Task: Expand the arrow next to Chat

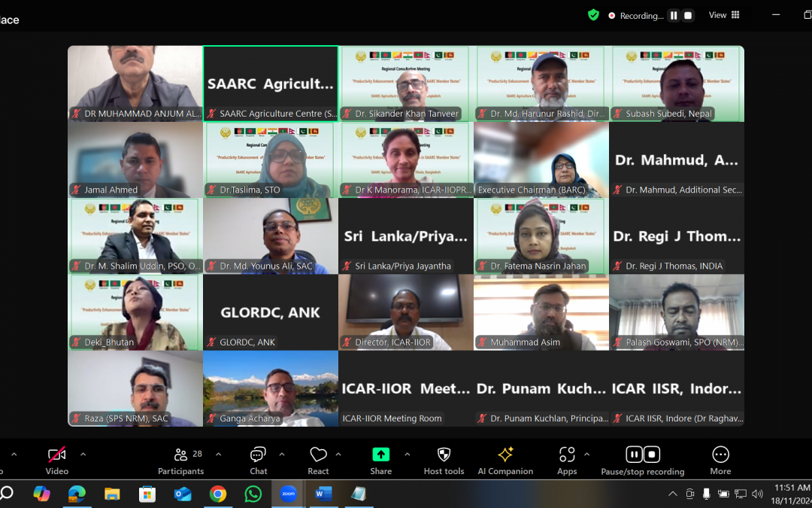Action: coord(282,454)
